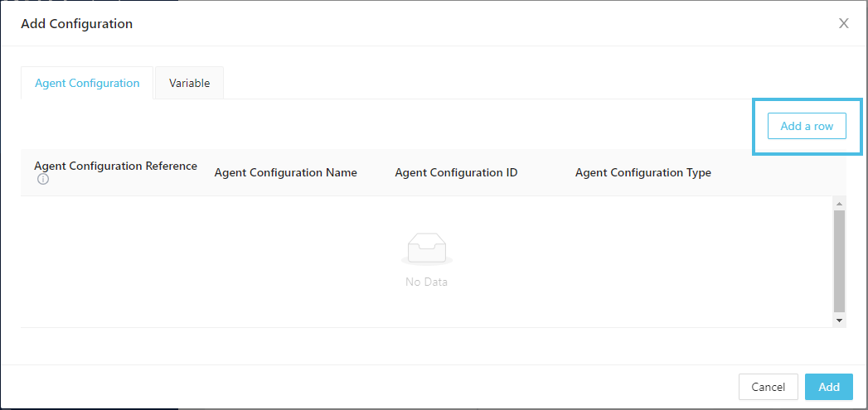The height and width of the screenshot is (410, 868).
Task: Switch to the Agent Configuration tab
Action: coord(87,83)
